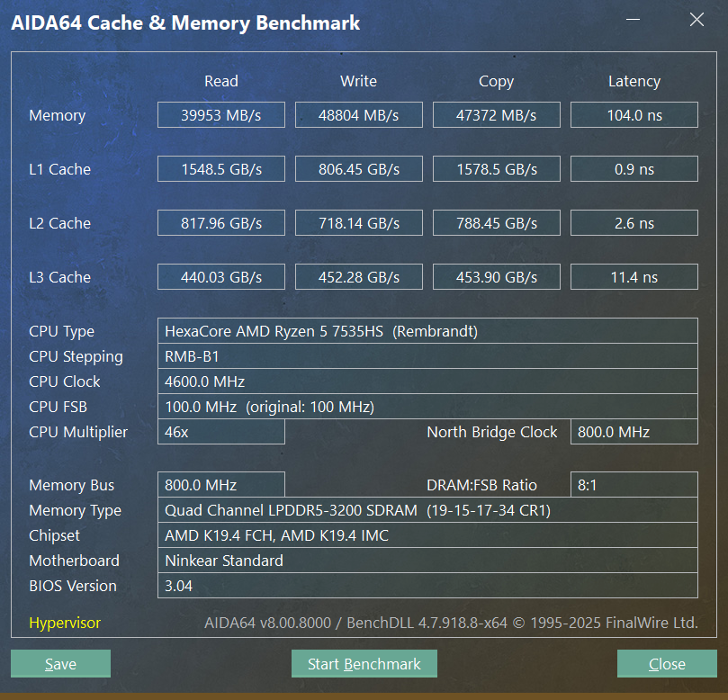Click the yellow Hypervisor label
Viewport: 728px width, 700px height.
pyautogui.click(x=65, y=623)
